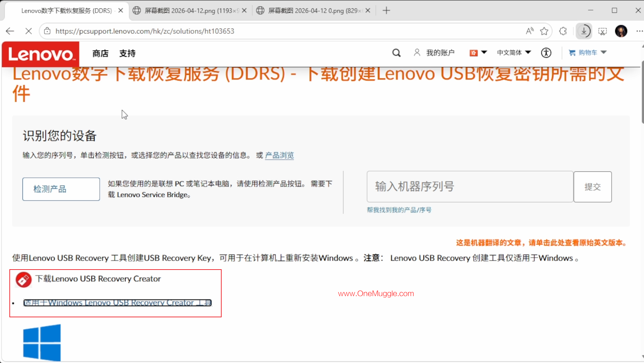Open the original English version notice link

541,243
